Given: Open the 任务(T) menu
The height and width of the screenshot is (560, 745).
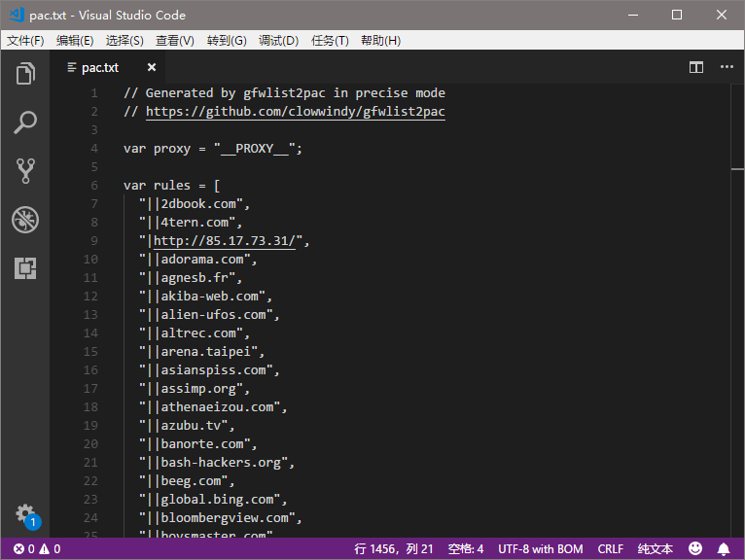Looking at the screenshot, I should point(330,41).
